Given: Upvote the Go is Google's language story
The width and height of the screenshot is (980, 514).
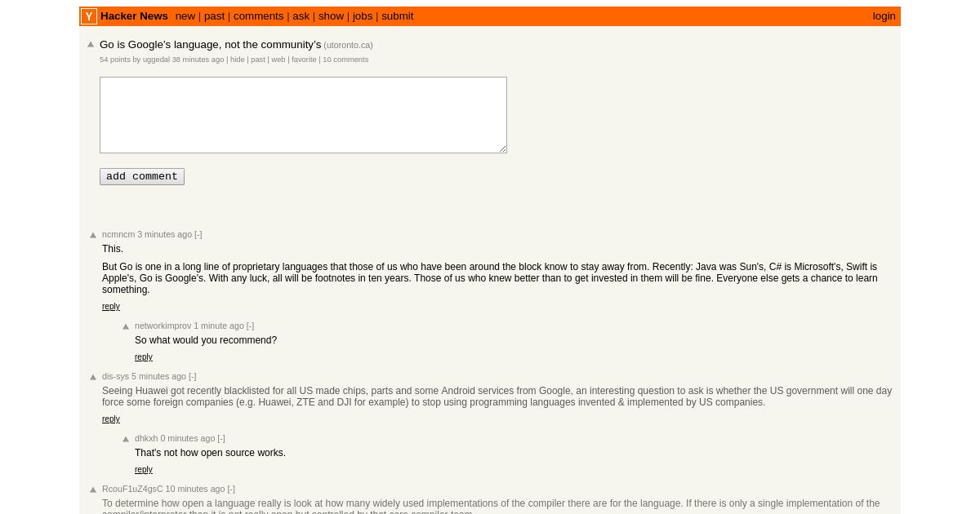Looking at the screenshot, I should click(x=91, y=45).
